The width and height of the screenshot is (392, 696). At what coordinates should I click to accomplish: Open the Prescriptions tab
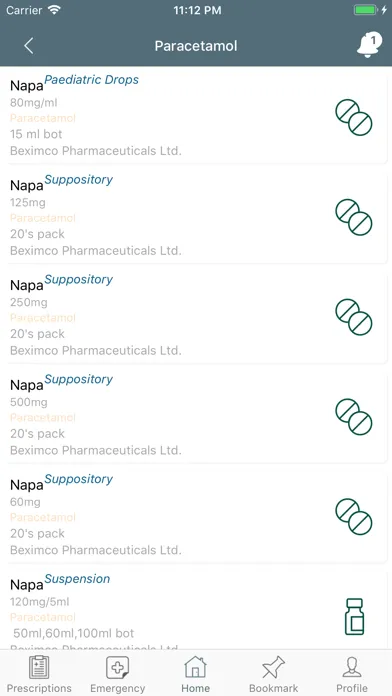click(x=39, y=674)
